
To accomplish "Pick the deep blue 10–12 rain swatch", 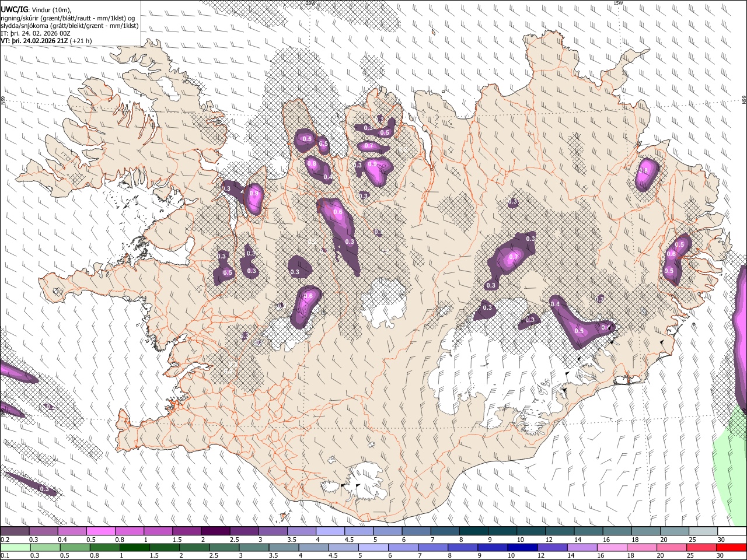I will tap(522, 547).
